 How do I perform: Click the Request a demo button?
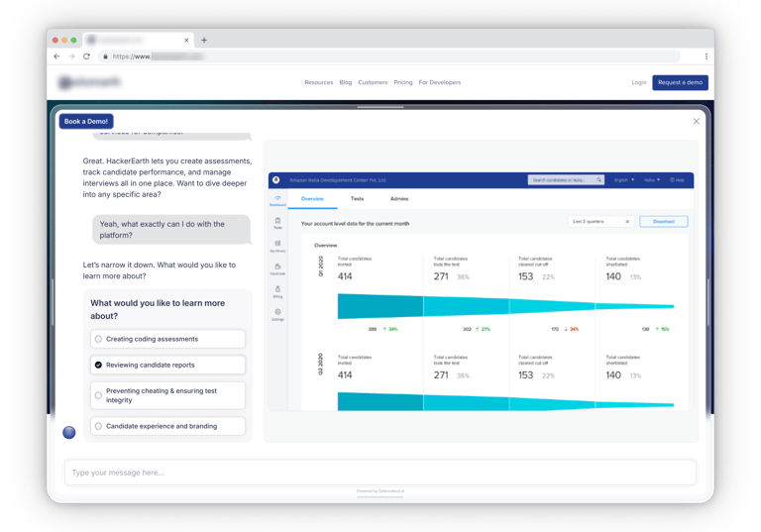680,82
